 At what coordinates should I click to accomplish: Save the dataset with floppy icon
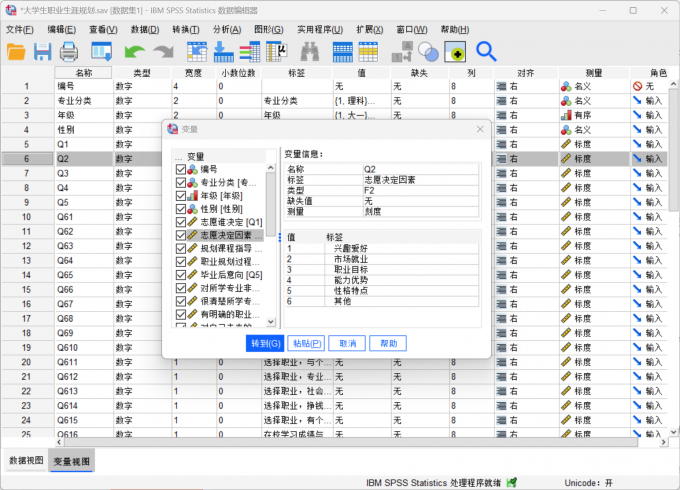click(42, 52)
